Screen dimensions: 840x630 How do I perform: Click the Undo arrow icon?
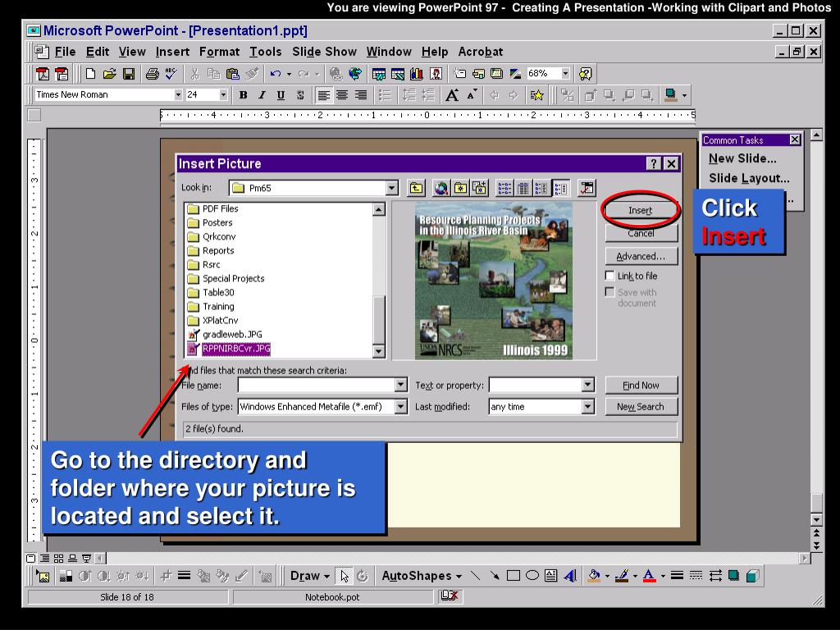(x=276, y=74)
